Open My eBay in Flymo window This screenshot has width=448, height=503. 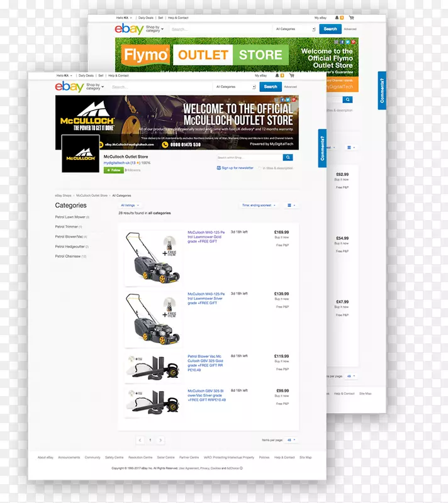coord(321,18)
